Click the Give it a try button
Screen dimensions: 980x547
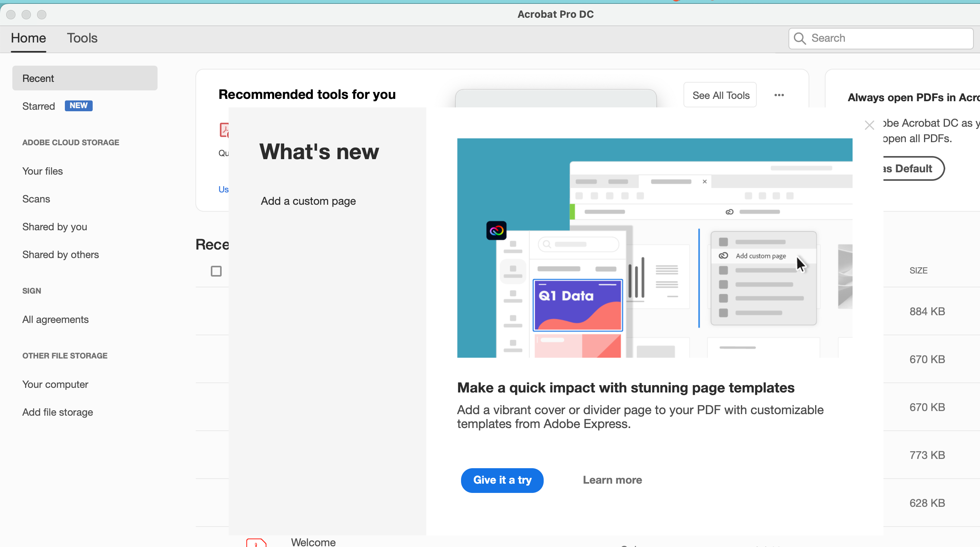pos(502,480)
